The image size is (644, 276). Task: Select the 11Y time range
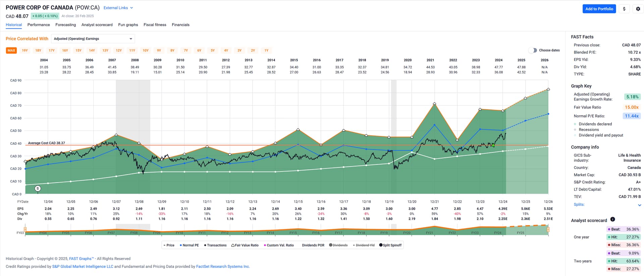click(132, 51)
